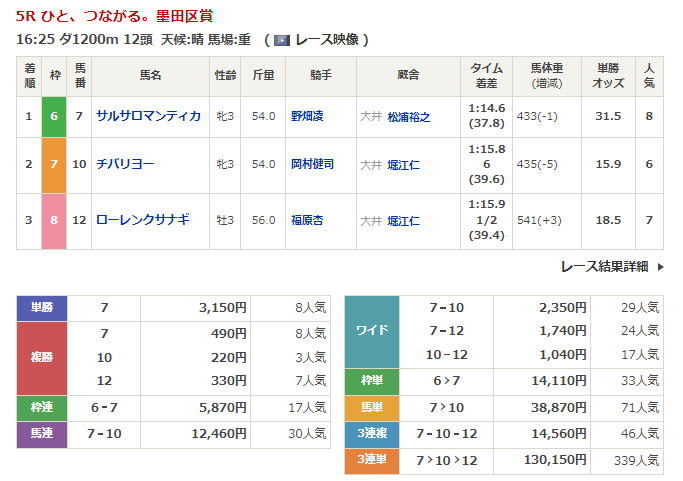Click the green frame 6 badge

click(x=54, y=116)
